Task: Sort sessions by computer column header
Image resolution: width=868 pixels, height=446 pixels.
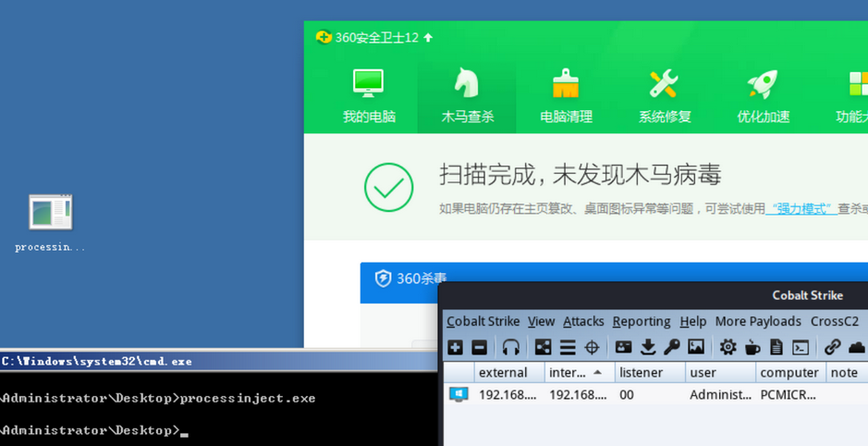Action: pos(790,373)
